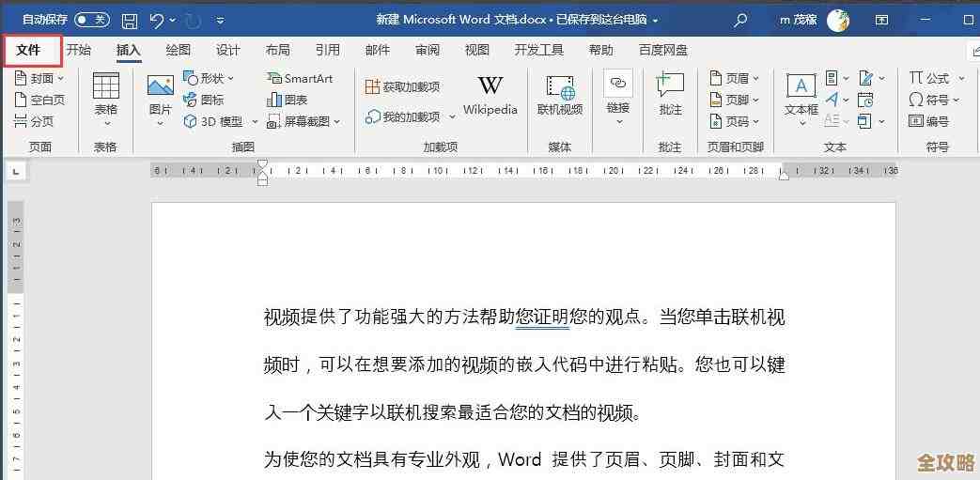Click the first-line indent marker on ruler
The image size is (980, 480).
click(262, 163)
